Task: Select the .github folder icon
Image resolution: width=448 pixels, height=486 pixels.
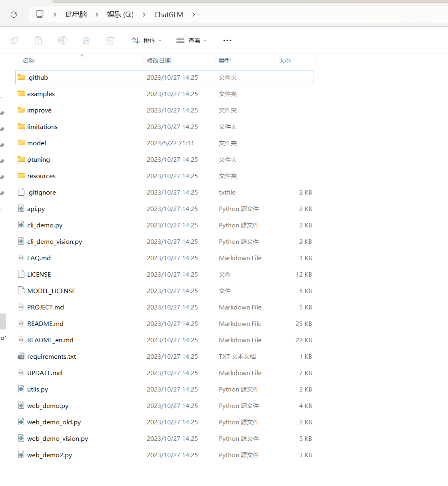Action: 21,77
